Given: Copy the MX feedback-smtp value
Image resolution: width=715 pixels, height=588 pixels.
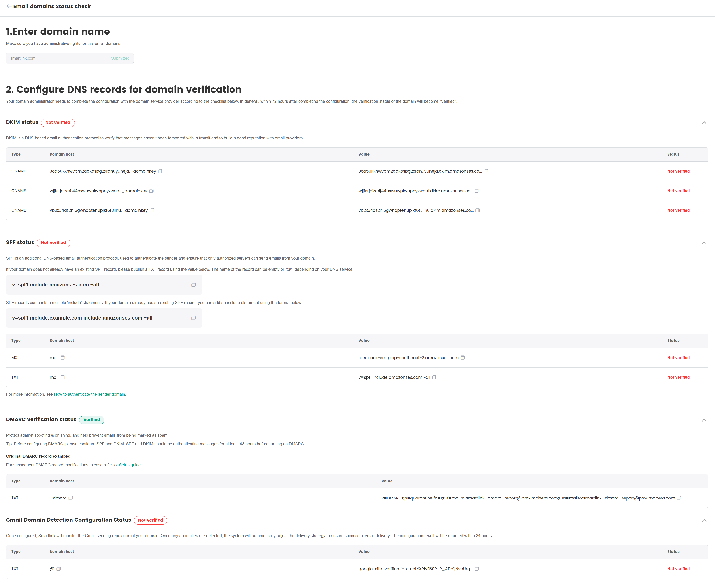Looking at the screenshot, I should tap(463, 358).
